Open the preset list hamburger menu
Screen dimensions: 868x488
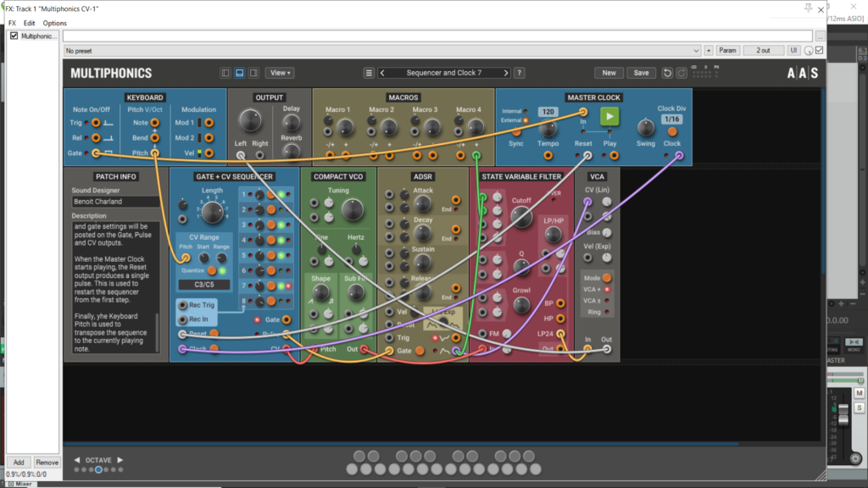tap(369, 73)
